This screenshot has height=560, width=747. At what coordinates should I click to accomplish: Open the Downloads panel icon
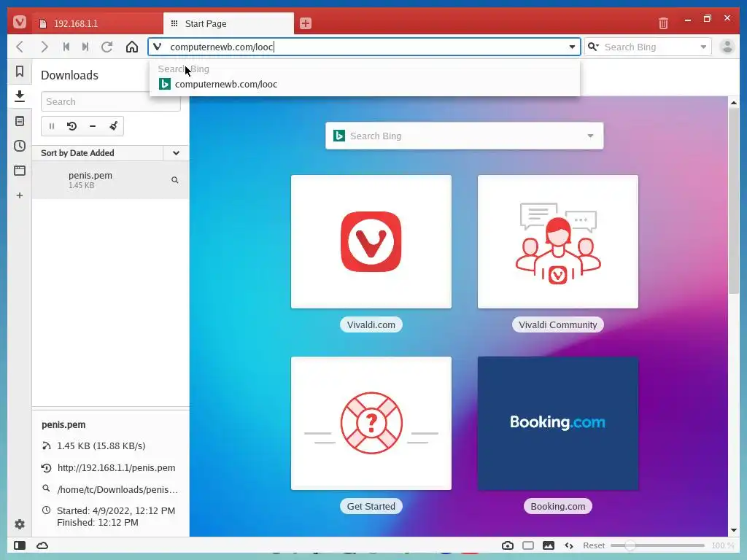20,96
